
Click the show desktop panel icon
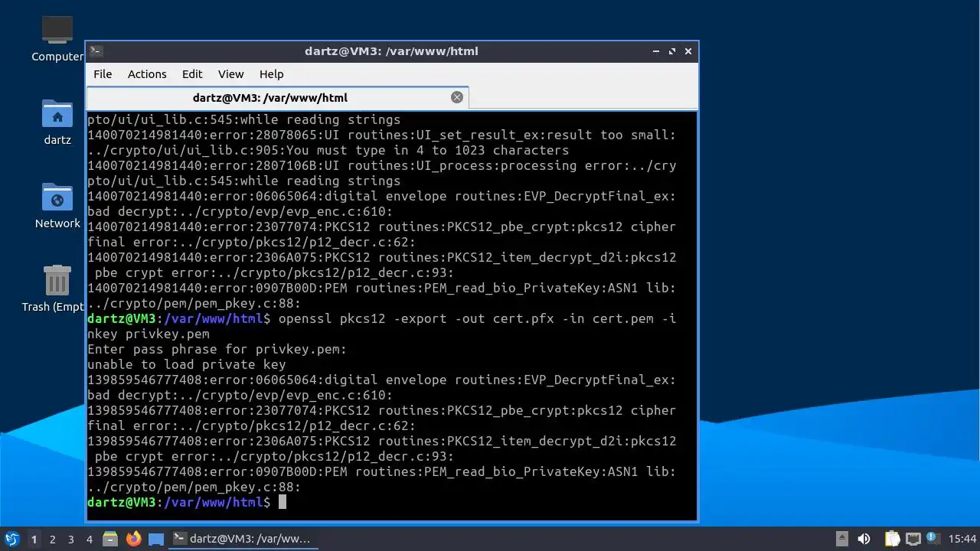click(156, 539)
